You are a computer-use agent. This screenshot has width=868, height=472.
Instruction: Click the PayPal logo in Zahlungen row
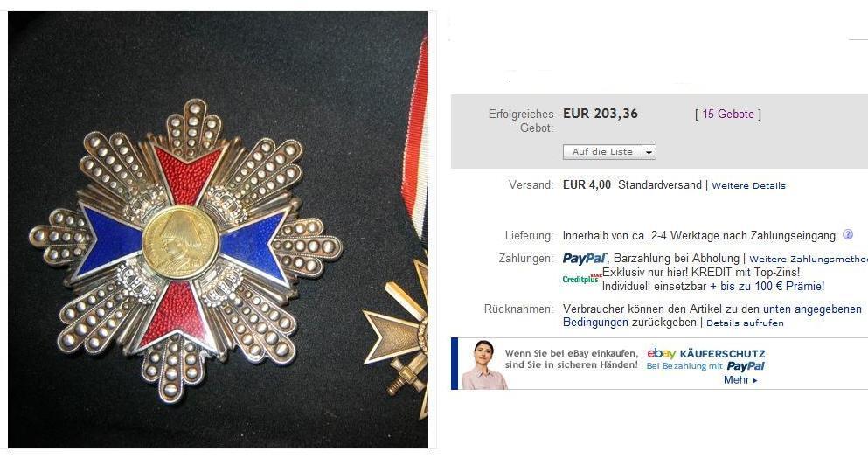585,259
